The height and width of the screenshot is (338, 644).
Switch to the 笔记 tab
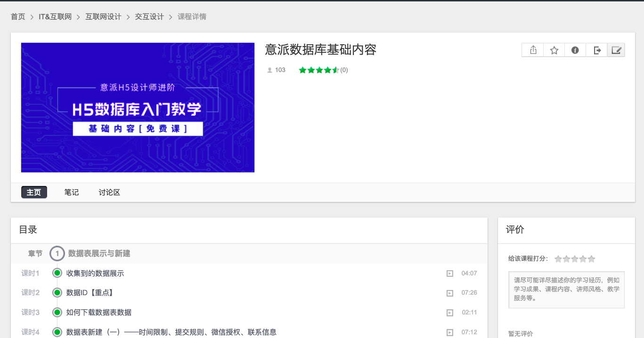(x=72, y=193)
